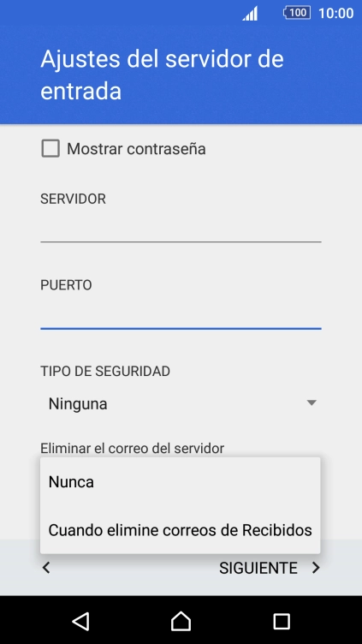Go to the previous step with the left chevron
Screen dimensions: 362x644
tap(46, 568)
